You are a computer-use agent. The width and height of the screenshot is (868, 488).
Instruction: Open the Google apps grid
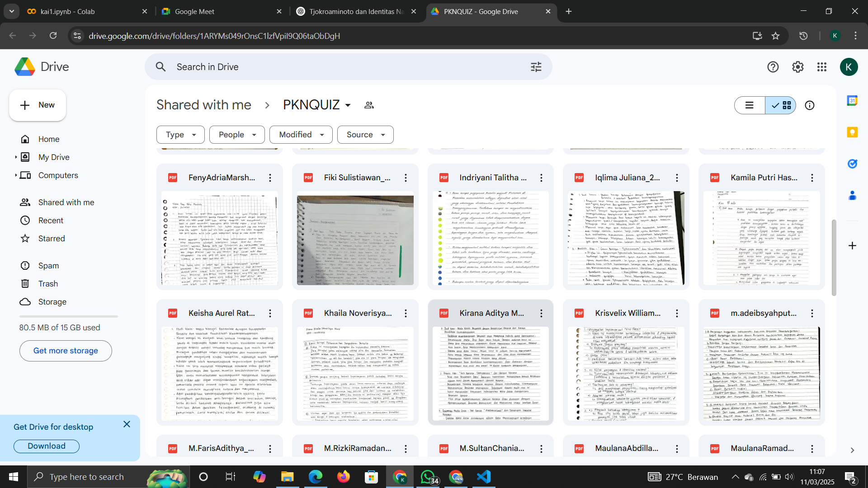pyautogui.click(x=822, y=67)
